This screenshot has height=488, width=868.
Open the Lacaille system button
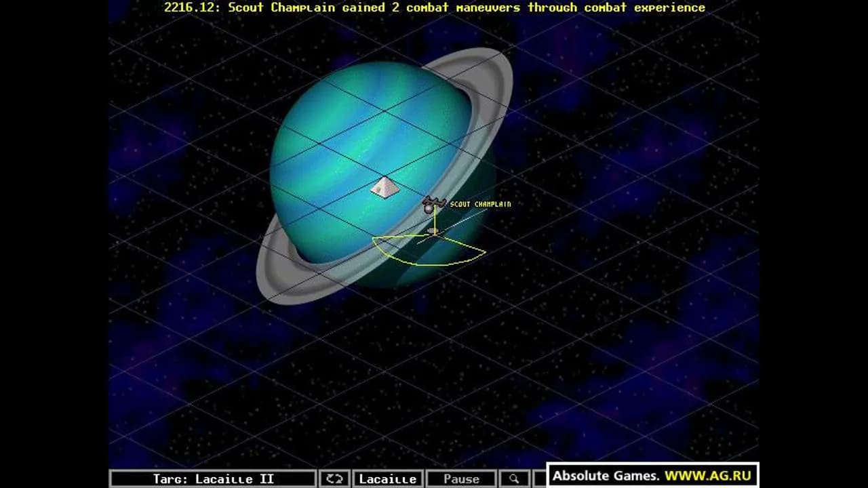[x=388, y=479]
